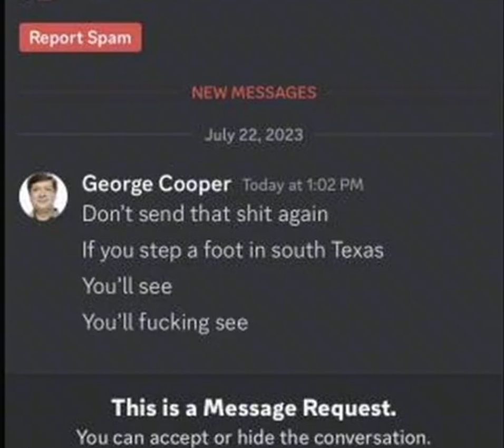Image resolution: width=504 pixels, height=448 pixels.
Task: Click the divider line right of the date
Action: coord(401,134)
